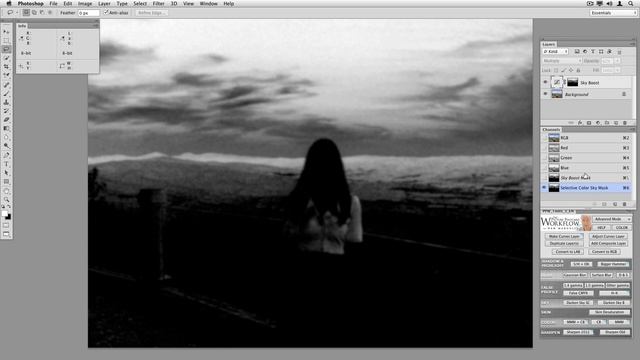640x360 pixels.
Task: Show the Sky Boost Mask channel
Action: point(544,178)
